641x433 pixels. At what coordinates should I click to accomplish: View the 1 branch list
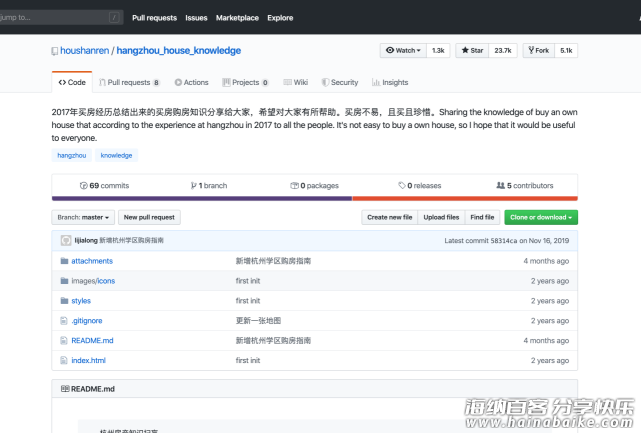pyautogui.click(x=209, y=186)
